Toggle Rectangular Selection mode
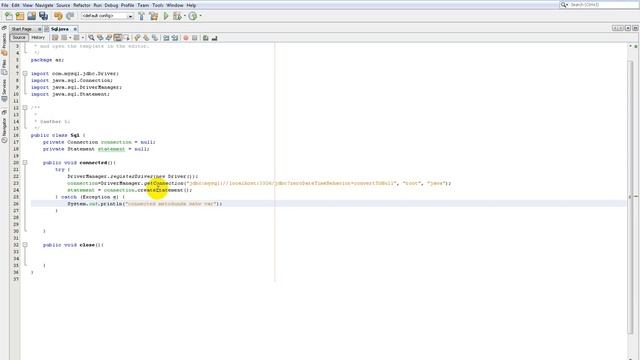640x360 pixels. click(126, 38)
